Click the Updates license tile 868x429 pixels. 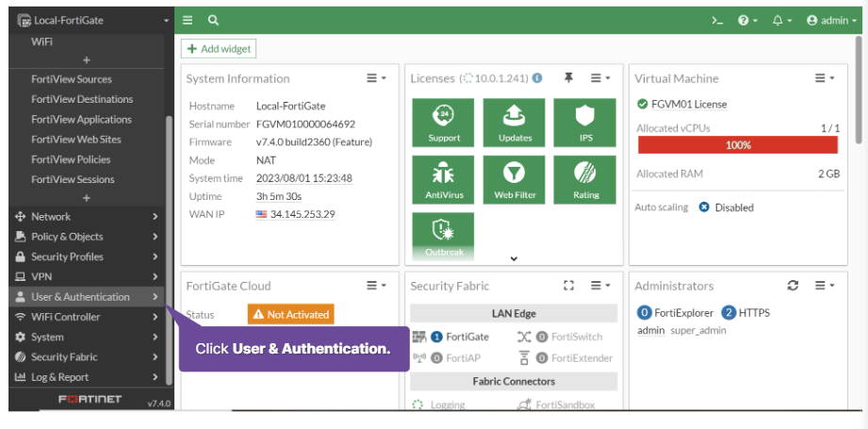[515, 123]
